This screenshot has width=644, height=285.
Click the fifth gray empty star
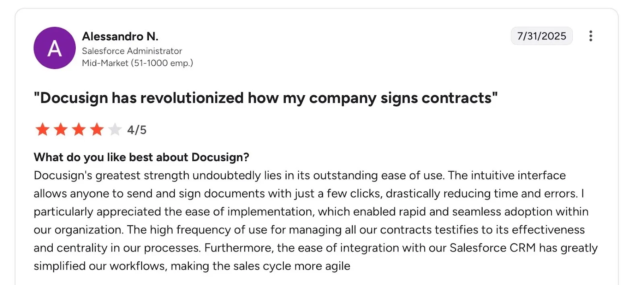point(115,130)
